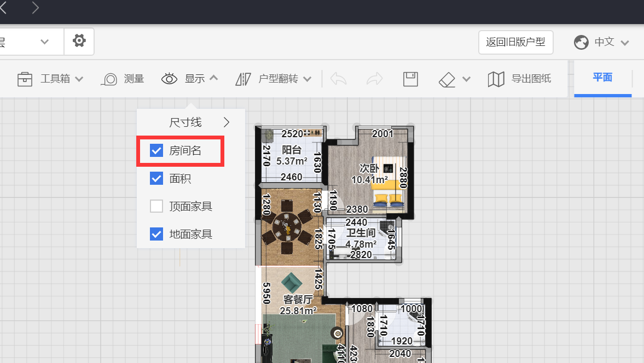Click the toolbox briefcase icon

[x=25, y=79]
